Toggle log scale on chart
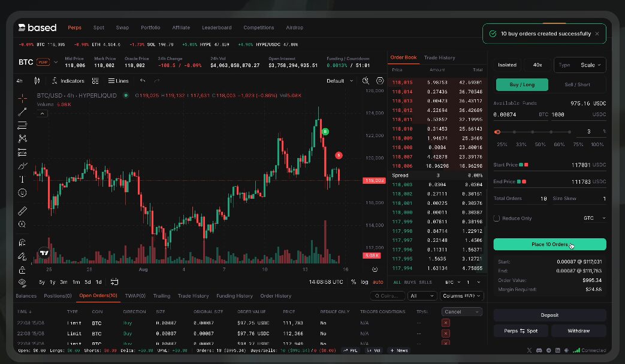 click(x=364, y=282)
